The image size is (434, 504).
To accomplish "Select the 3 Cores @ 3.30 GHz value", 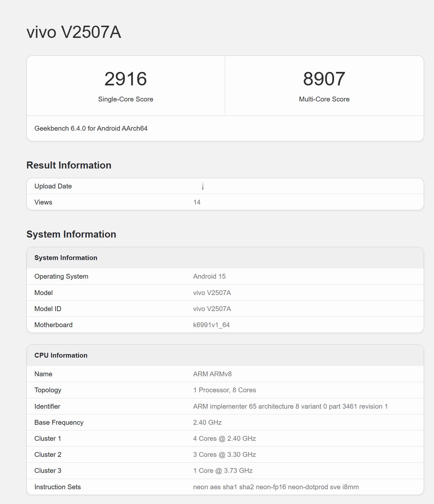I will 225,455.
